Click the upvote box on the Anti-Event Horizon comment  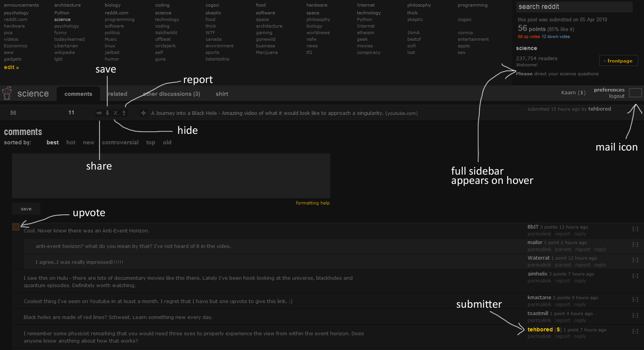coord(16,227)
